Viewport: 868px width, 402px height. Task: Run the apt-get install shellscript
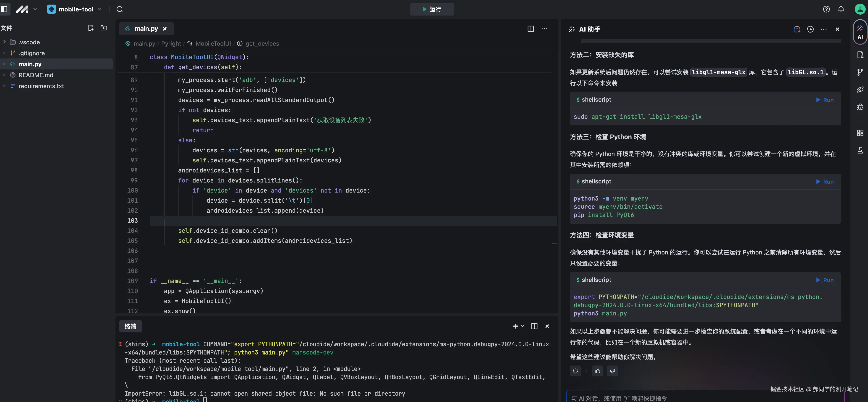tap(825, 100)
